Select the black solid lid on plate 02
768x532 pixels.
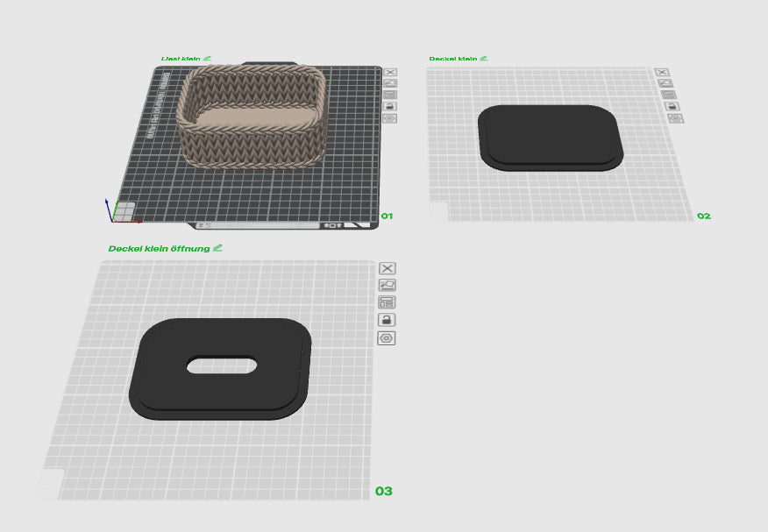(x=551, y=138)
